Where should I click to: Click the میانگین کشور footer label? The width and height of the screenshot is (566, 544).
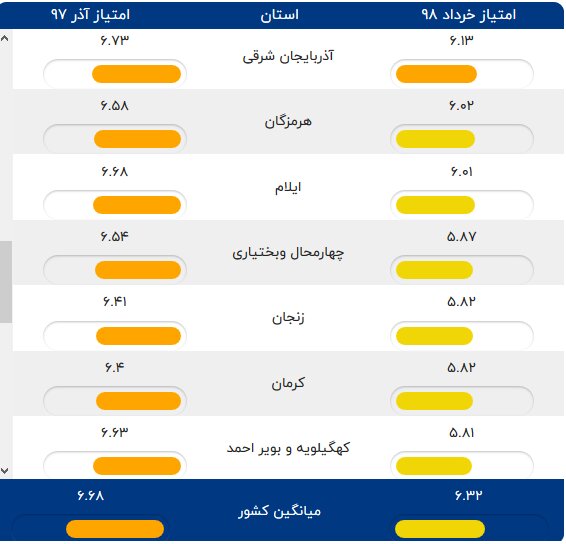pyautogui.click(x=279, y=512)
